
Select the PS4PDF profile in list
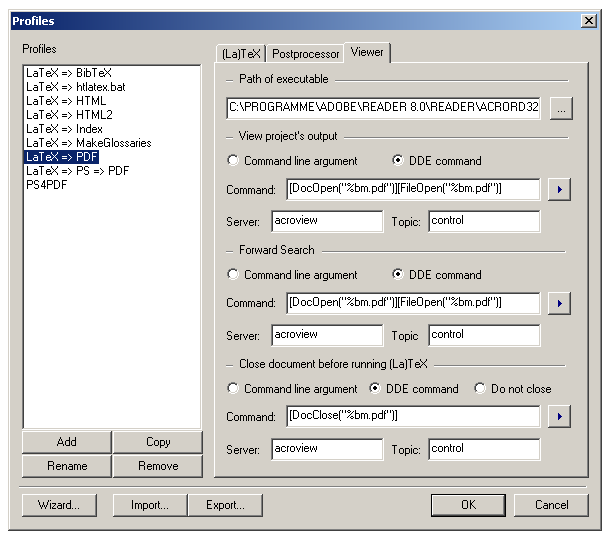[47, 185]
